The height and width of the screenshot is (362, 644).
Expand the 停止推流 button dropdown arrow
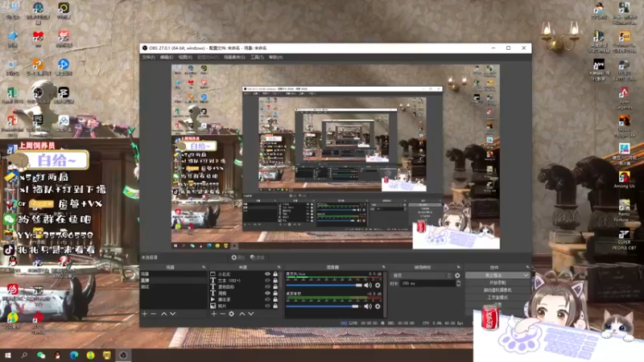tap(526, 275)
